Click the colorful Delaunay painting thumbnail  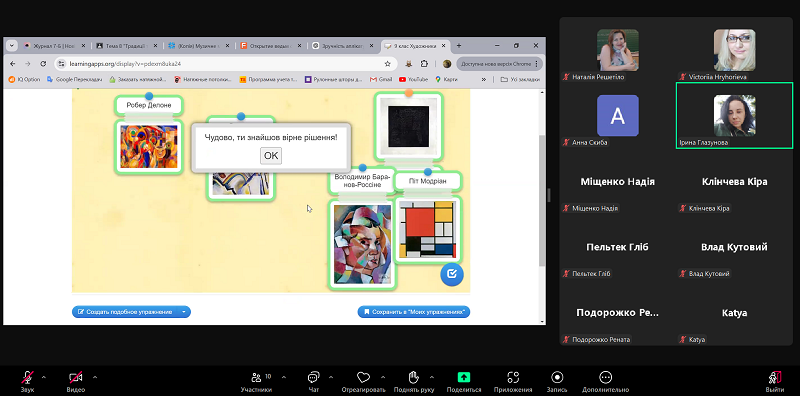click(149, 147)
